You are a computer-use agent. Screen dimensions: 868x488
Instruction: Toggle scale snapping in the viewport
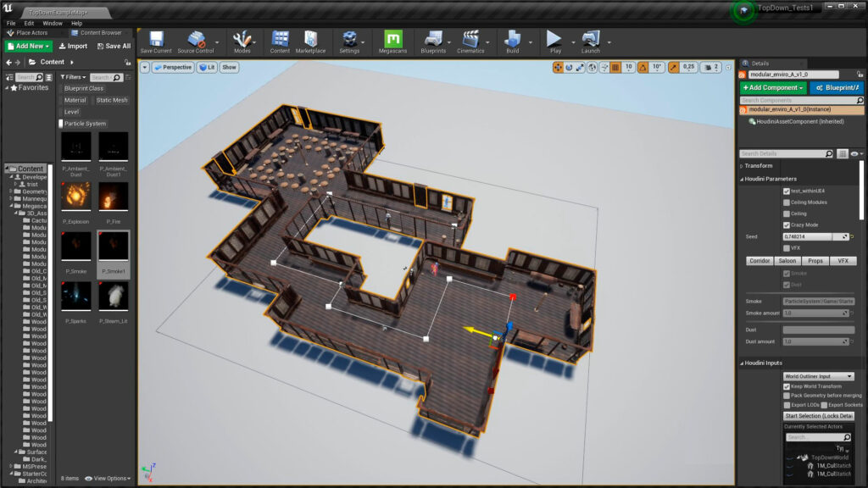pos(673,68)
